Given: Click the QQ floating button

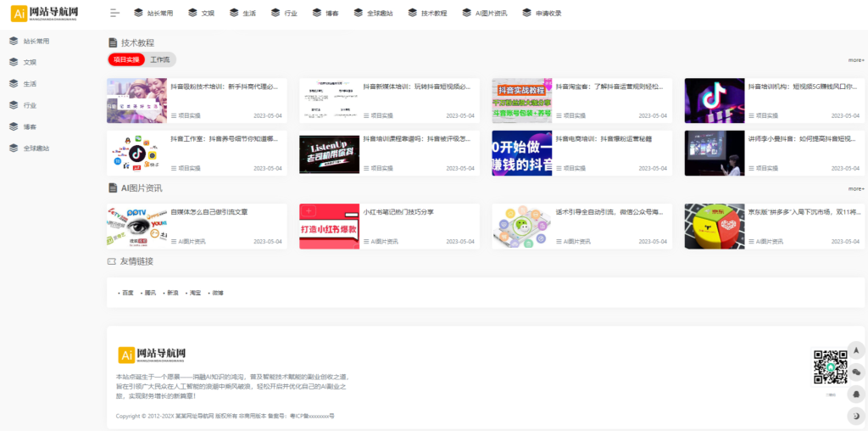Looking at the screenshot, I should coord(856,394).
